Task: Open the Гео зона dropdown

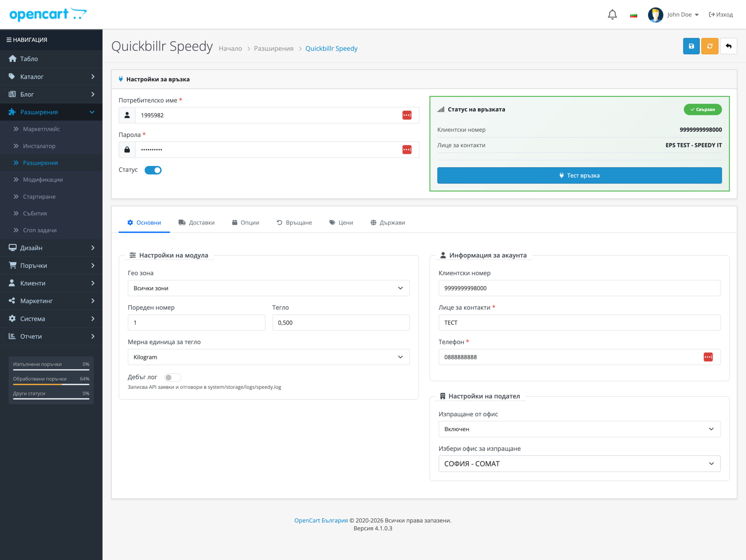Action: [x=268, y=288]
